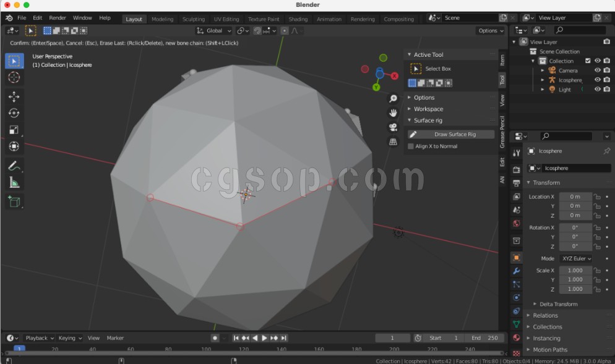615x364 pixels.
Task: Open the Material properties tab icon
Action: [517, 338]
